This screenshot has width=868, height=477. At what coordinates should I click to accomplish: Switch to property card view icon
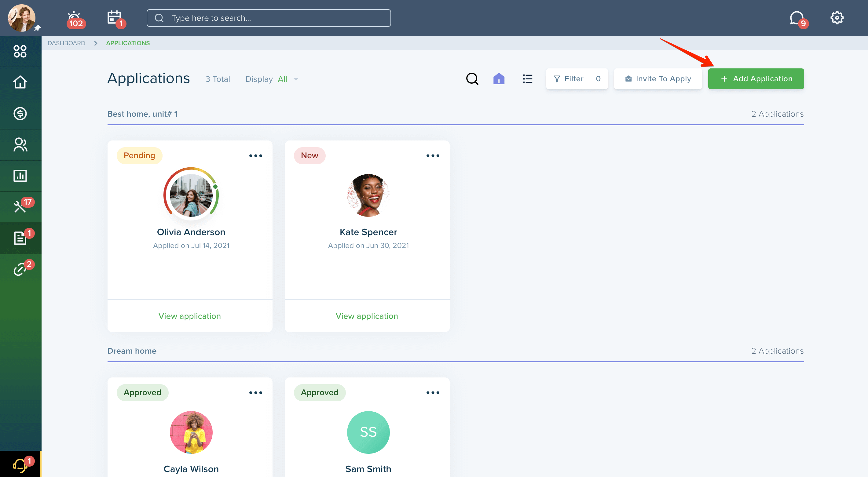click(499, 79)
